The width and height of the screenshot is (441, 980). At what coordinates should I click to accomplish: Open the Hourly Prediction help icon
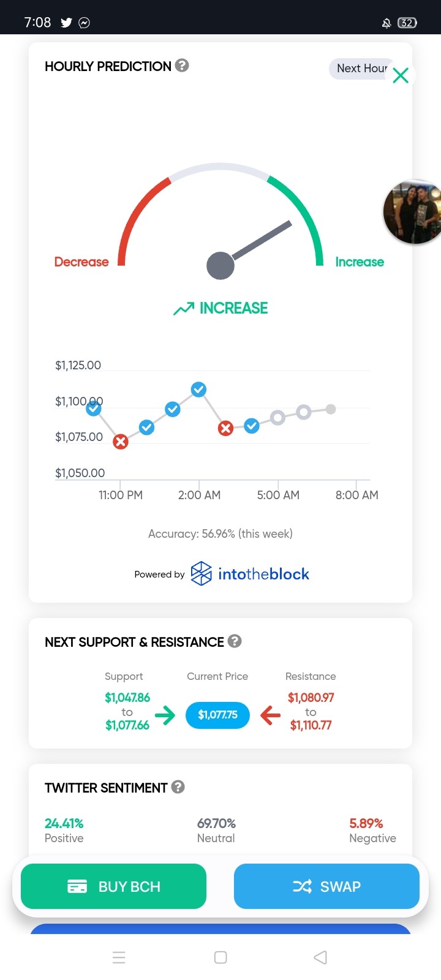[x=182, y=66]
